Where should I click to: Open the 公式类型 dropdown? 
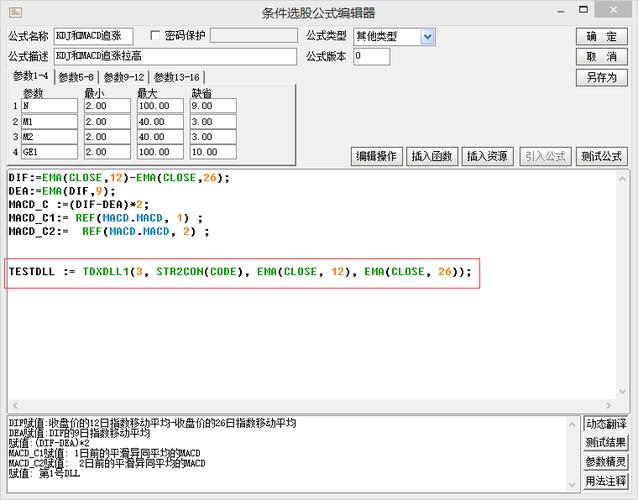(427, 37)
